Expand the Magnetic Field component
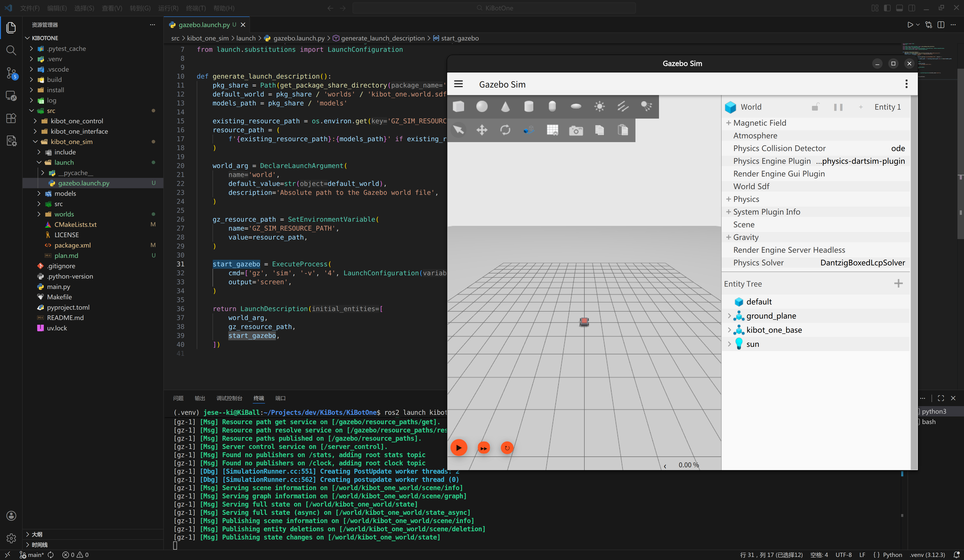Viewport: 964px width, 560px height. 728,123
